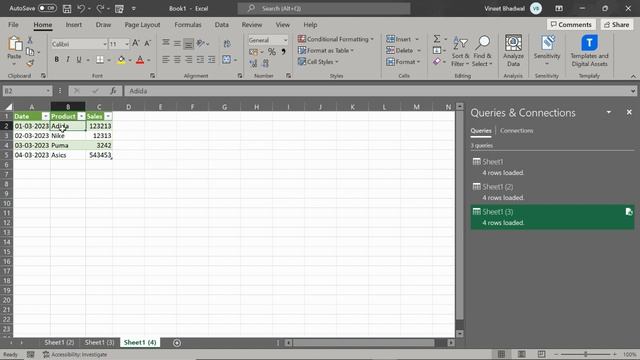Switch to Normal view icon

pos(502,354)
